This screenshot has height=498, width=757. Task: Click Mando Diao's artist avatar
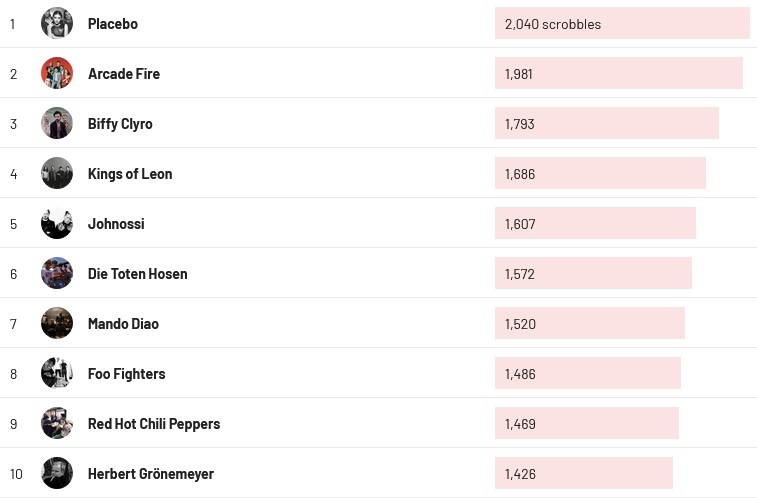pos(57,323)
